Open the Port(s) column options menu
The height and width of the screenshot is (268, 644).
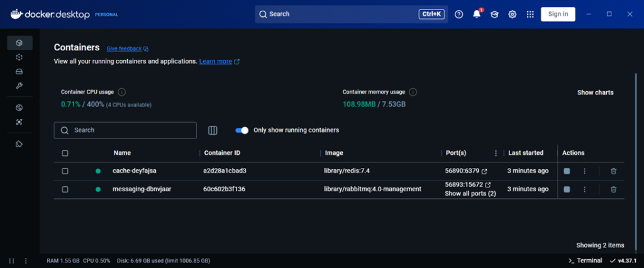tap(496, 153)
